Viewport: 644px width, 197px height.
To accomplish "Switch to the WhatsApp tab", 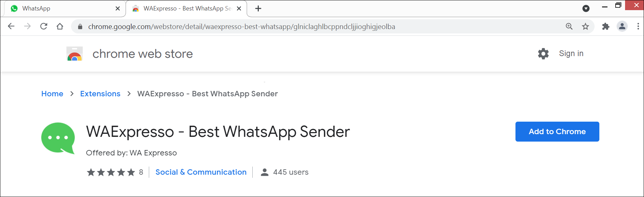I will coord(61,8).
